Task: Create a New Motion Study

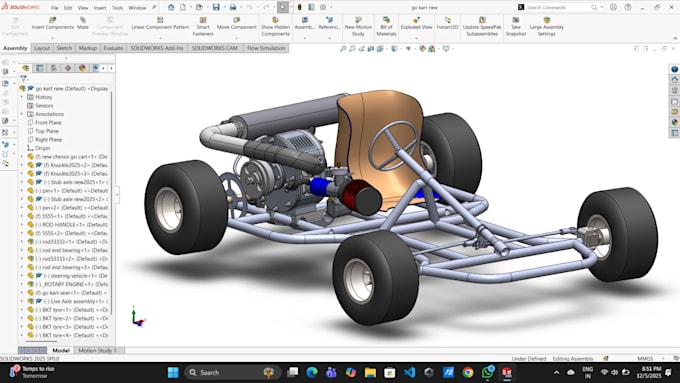Action: point(358,26)
